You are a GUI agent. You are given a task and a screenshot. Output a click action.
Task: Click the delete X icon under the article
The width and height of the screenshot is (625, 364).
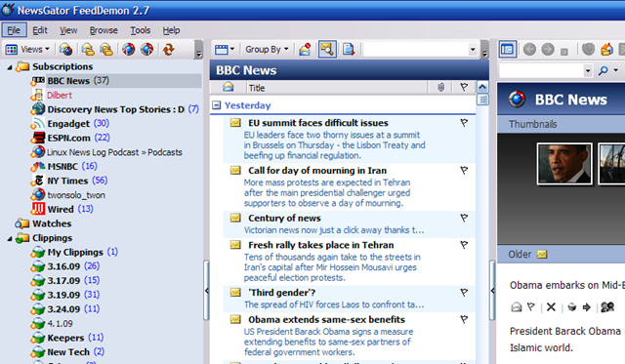point(551,307)
